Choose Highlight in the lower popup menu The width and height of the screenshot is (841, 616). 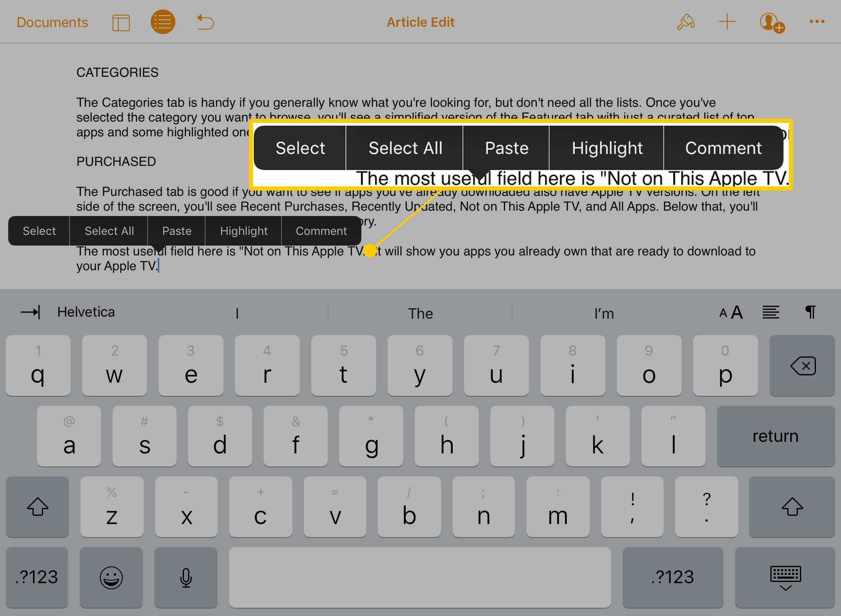244,231
